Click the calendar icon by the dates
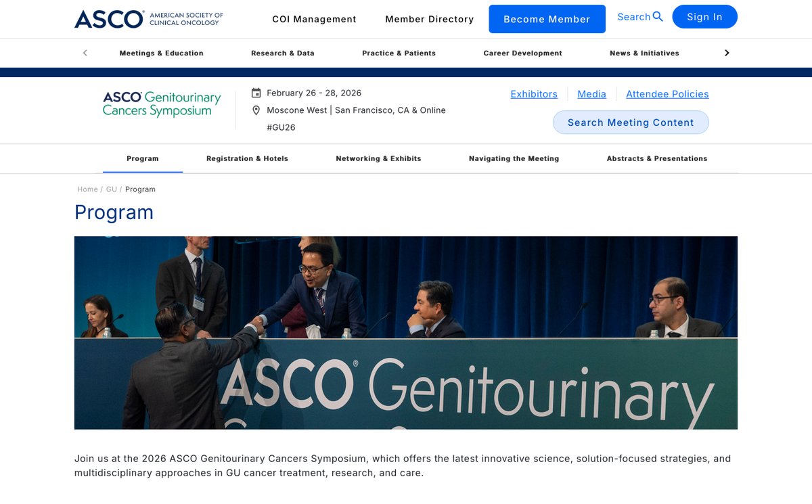This screenshot has width=812, height=504. click(x=256, y=93)
